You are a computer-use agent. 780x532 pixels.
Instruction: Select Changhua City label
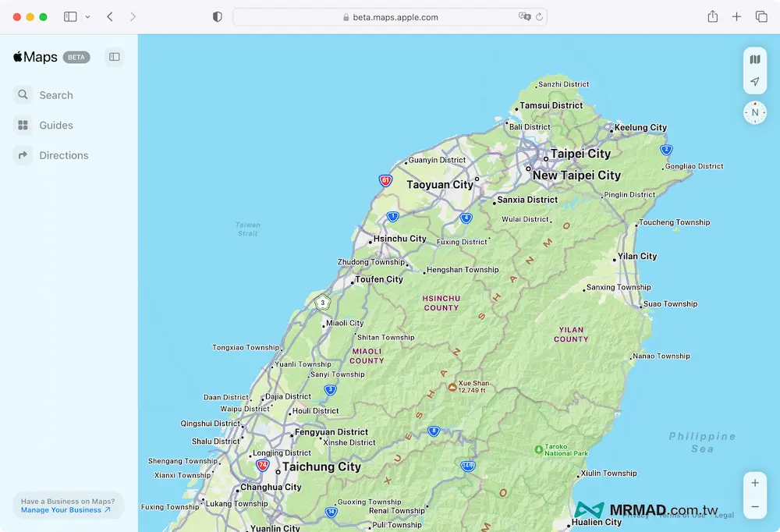271,488
